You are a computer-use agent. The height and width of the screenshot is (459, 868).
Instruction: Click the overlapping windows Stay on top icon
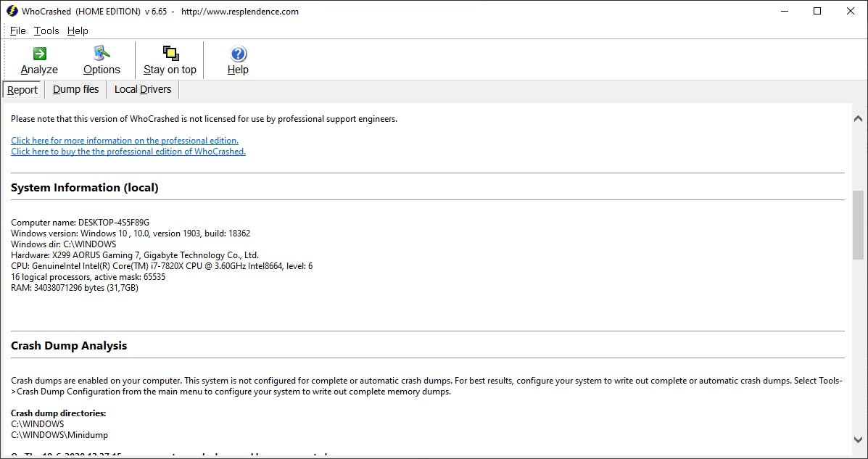tap(170, 54)
